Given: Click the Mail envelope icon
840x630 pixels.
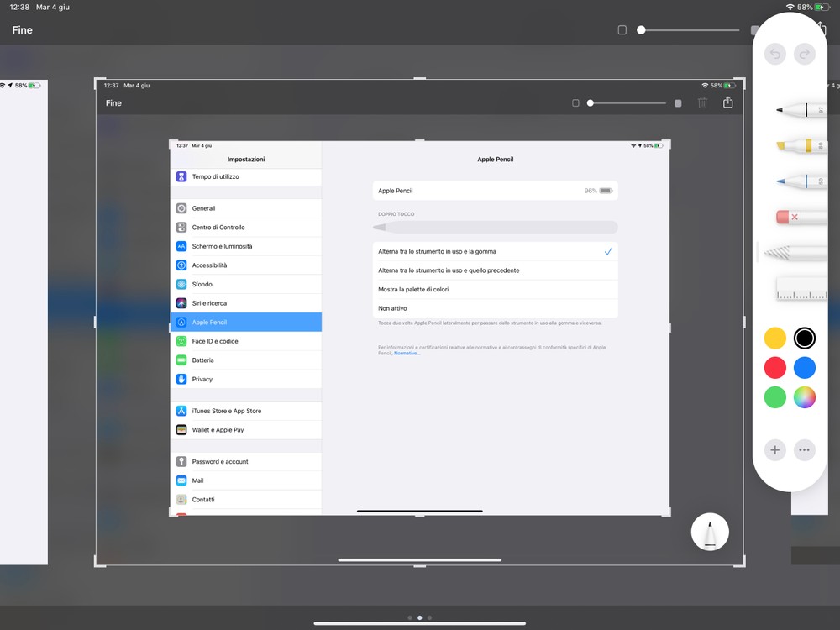Looking at the screenshot, I should (x=181, y=480).
